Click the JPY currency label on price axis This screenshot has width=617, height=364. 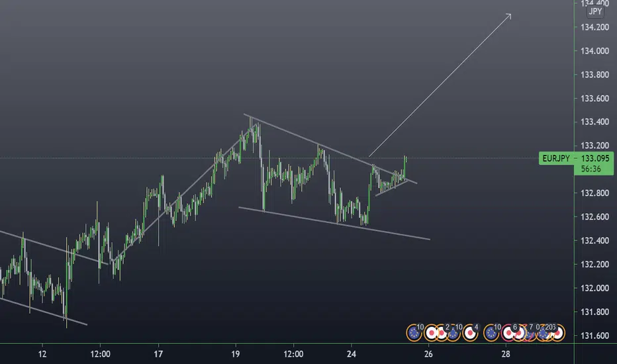(595, 12)
